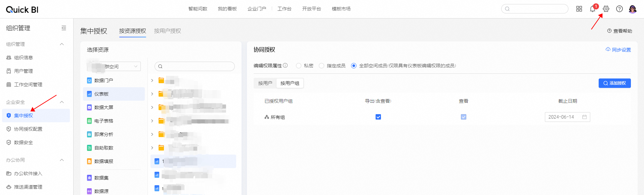644x195 pixels.
Task: Select 数据大屏 in resource type list
Action: coord(104,107)
